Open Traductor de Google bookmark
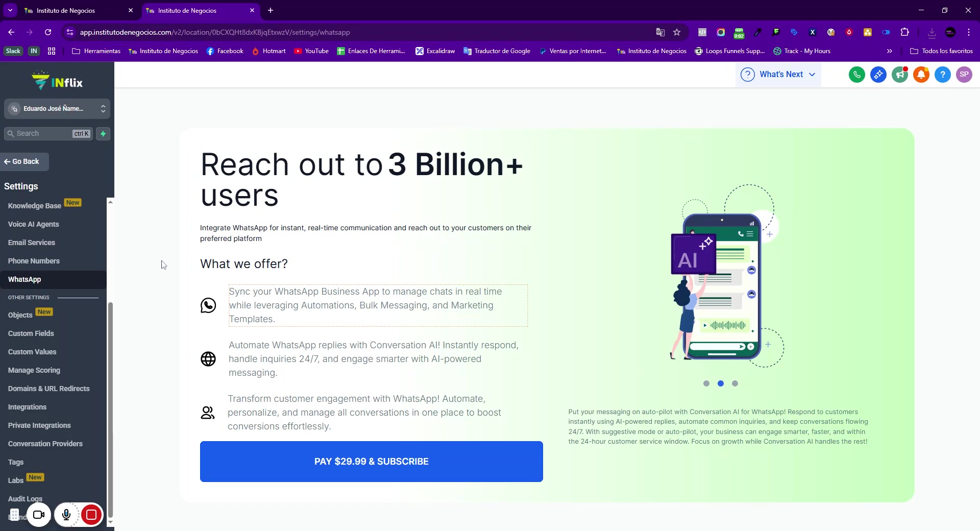This screenshot has height=531, width=980. click(x=497, y=51)
